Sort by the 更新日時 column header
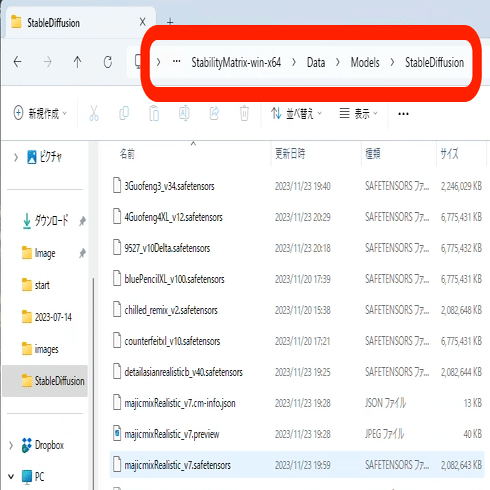 (x=290, y=154)
